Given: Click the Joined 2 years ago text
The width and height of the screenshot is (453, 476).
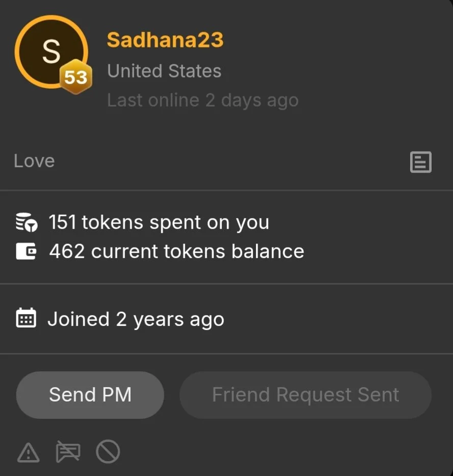Looking at the screenshot, I should [136, 319].
